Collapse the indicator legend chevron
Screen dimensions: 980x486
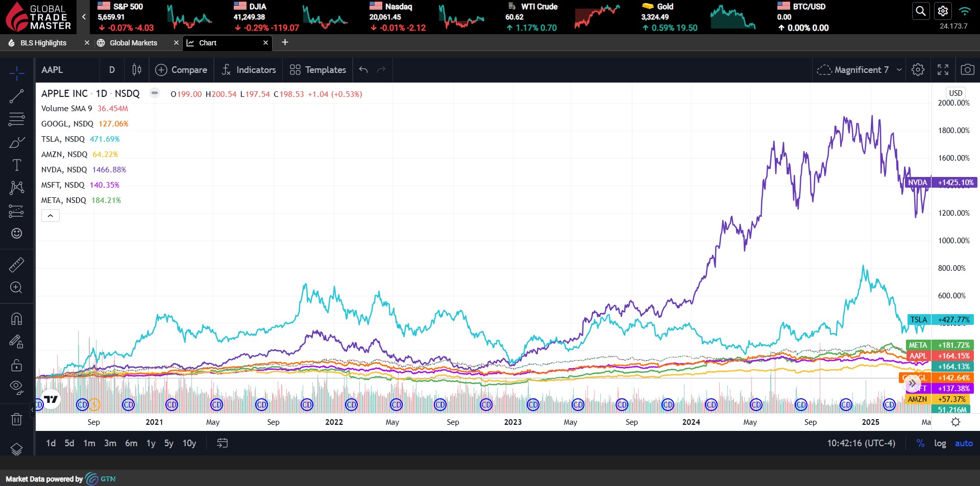(x=51, y=216)
